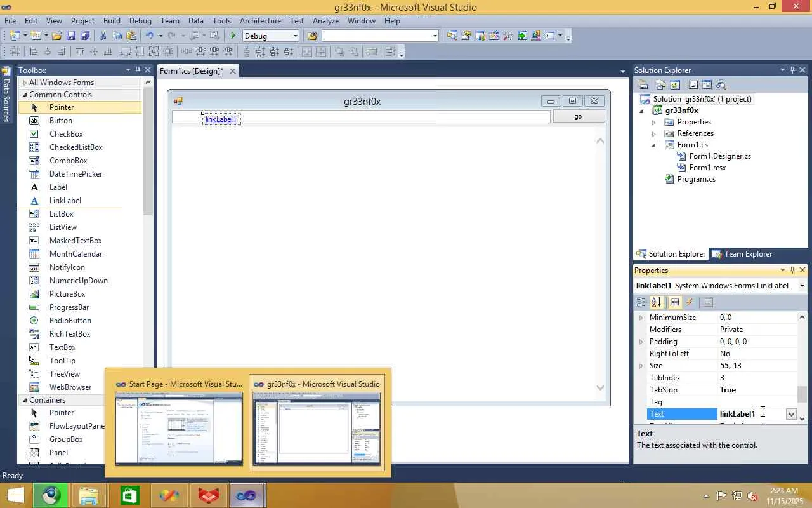Select Form1.Designer.cs in Solution Explorer
Viewport: 812px width, 508px height.
[720, 156]
